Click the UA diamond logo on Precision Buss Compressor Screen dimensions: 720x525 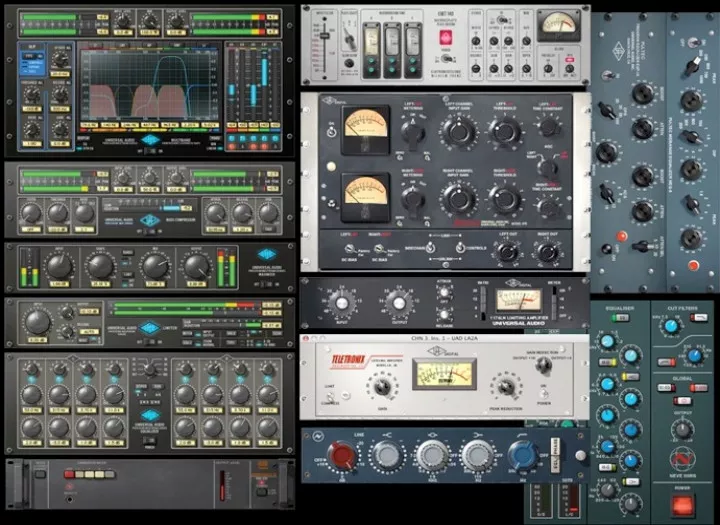(150, 220)
